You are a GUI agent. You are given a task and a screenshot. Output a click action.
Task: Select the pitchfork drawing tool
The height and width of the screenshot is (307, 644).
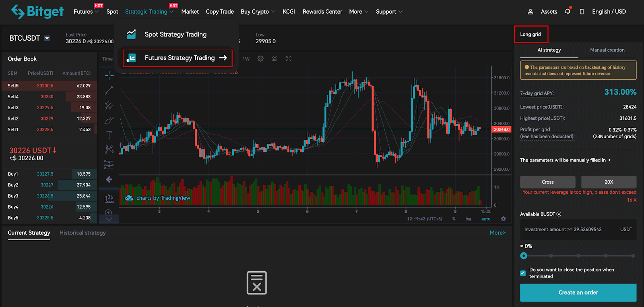coord(109,105)
